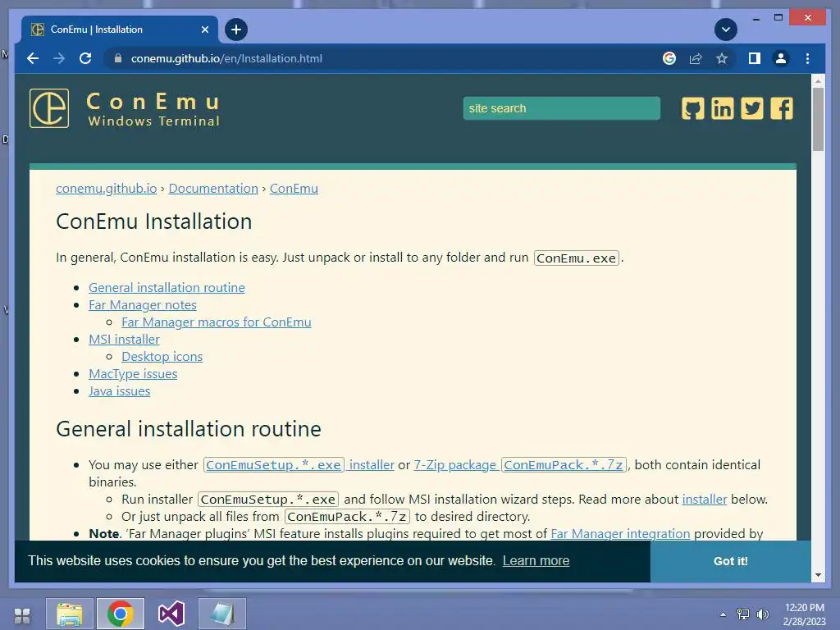840x630 pixels.
Task: Open the Far Manager notes link
Action: coord(143,305)
